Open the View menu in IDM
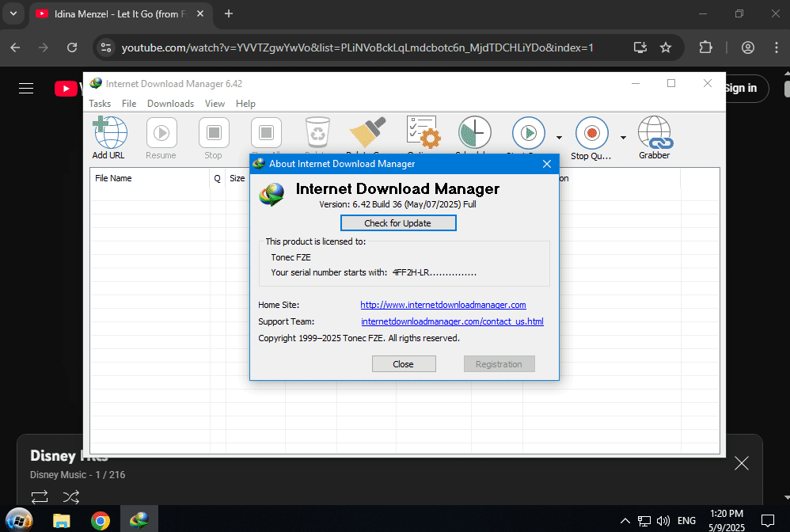The width and height of the screenshot is (790, 532). [215, 103]
